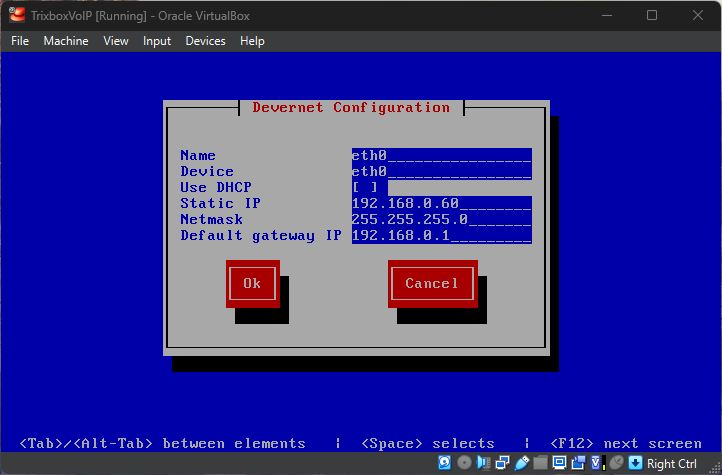Close the TrixboxVoIP VirtualBox window
This screenshot has width=722, height=475.
click(x=698, y=15)
